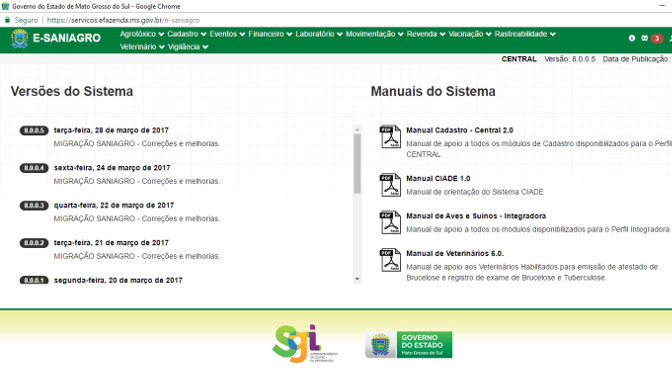Open the Rastreabilidade menu

(x=525, y=34)
